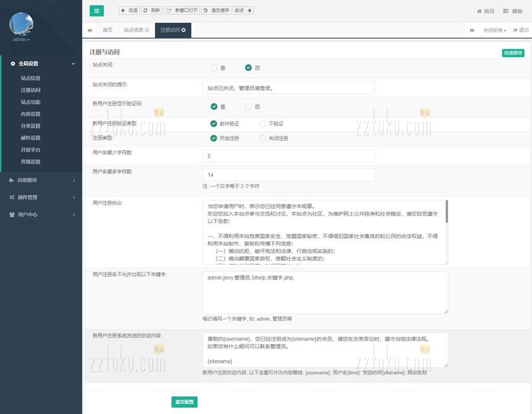Select 否 for 新用户注册显示验证码
The height and width of the screenshot is (414, 532).
[x=248, y=107]
